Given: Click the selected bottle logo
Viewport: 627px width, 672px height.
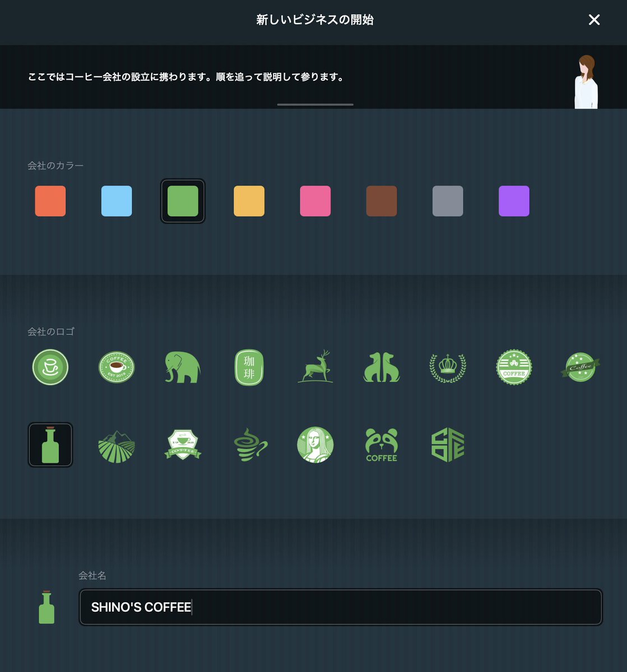Looking at the screenshot, I should pos(50,445).
